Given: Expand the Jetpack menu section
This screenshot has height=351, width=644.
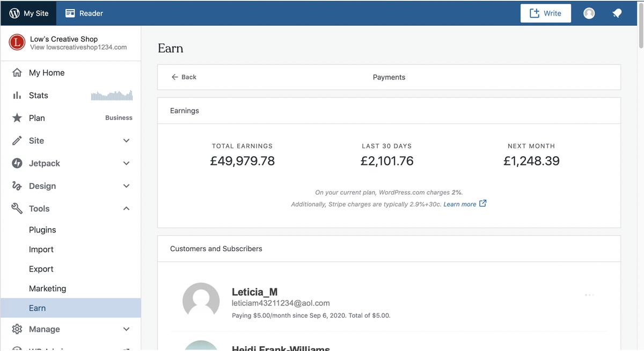Looking at the screenshot, I should 126,163.
